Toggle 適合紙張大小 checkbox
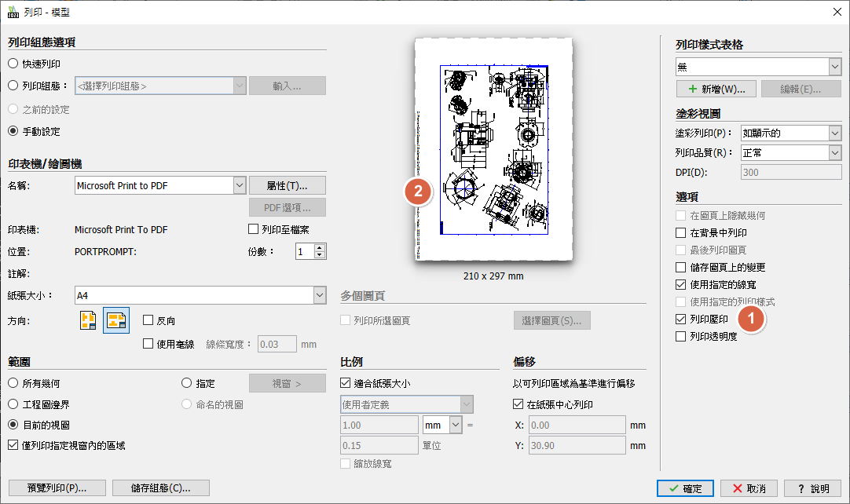The image size is (850, 504). click(346, 383)
